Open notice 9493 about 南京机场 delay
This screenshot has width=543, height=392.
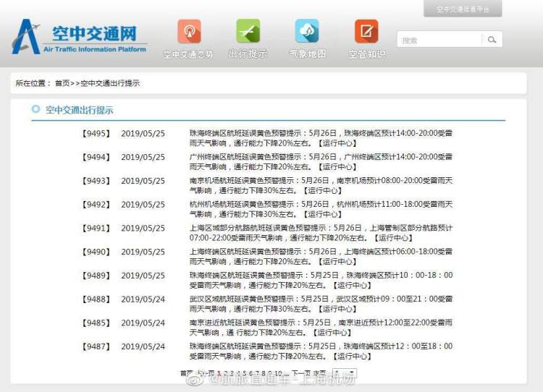pyautogui.click(x=321, y=186)
